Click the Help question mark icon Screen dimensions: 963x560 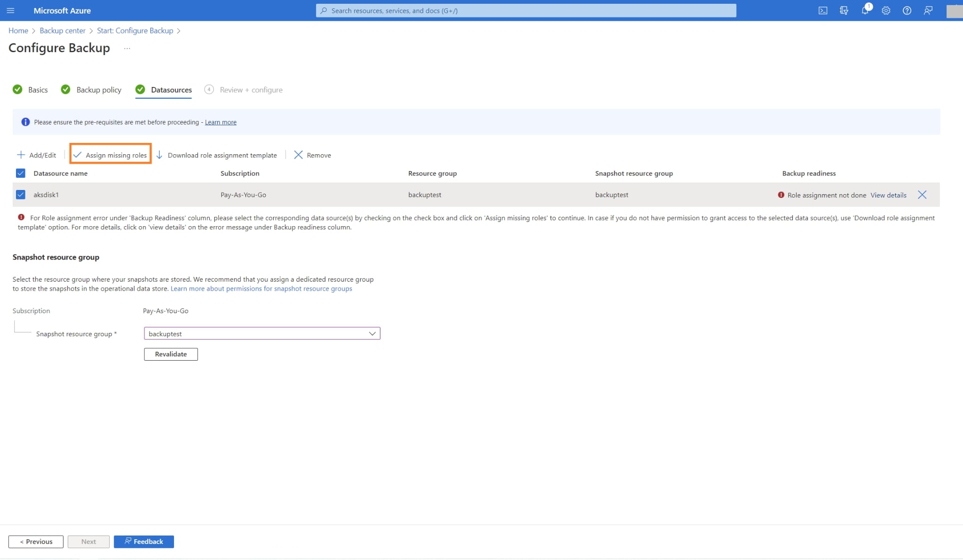(x=907, y=10)
